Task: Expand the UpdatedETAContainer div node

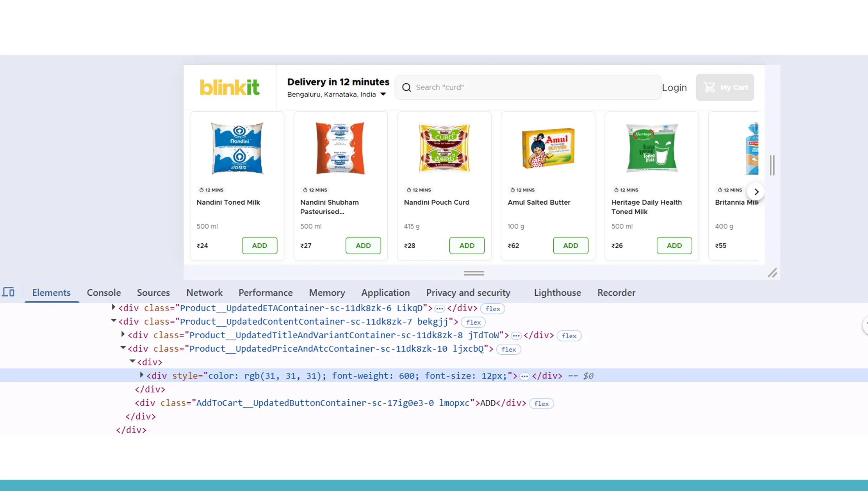Action: (x=114, y=307)
